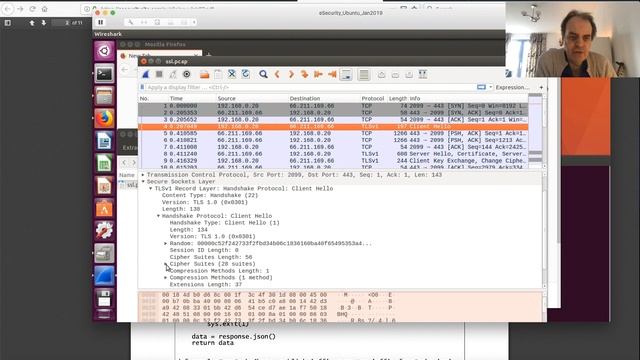Open a capture file with the folder icon

click(204, 74)
